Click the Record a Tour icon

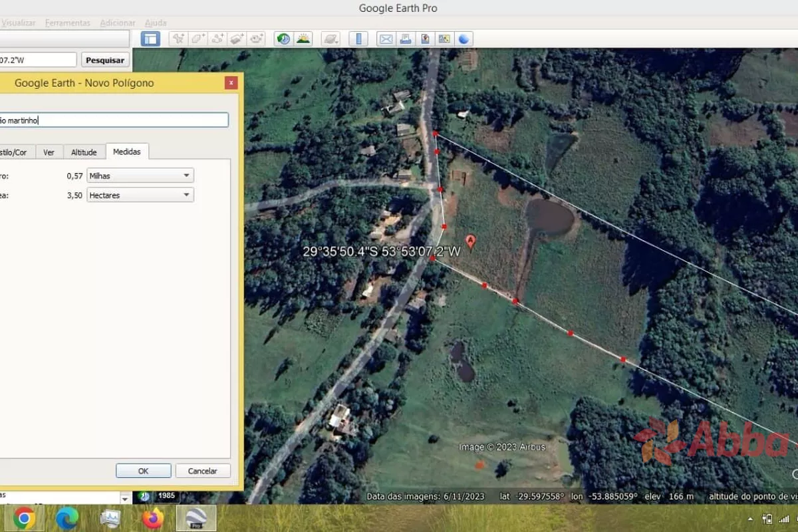click(x=257, y=39)
